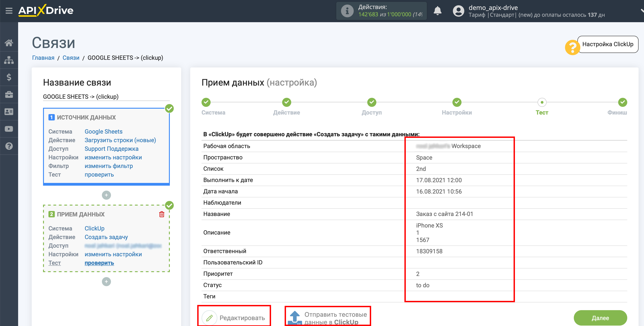644x326 pixels.
Task: Click the Наблюдатели row label
Action: click(x=222, y=203)
